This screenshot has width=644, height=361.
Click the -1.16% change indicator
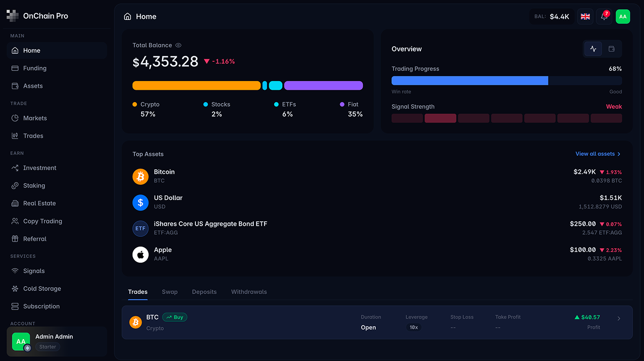click(219, 62)
